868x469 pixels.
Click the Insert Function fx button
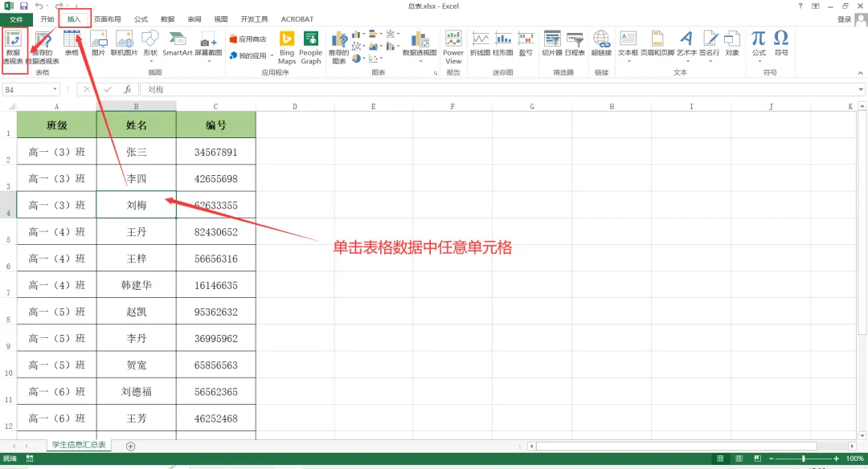(x=127, y=90)
